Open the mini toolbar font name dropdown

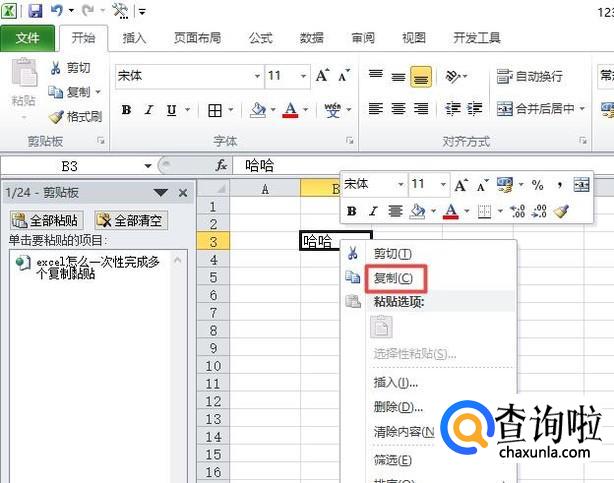[x=401, y=184]
